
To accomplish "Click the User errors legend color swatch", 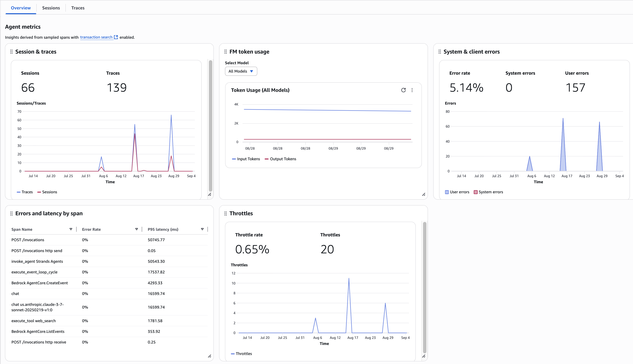I will [x=447, y=192].
